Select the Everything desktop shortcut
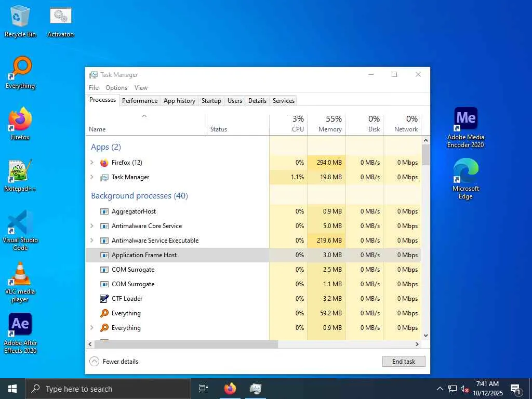The height and width of the screenshot is (399, 532). click(x=20, y=73)
